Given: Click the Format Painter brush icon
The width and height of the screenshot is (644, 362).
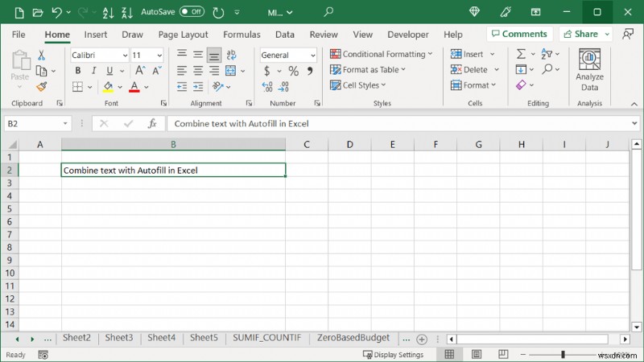Looking at the screenshot, I should point(42,87).
